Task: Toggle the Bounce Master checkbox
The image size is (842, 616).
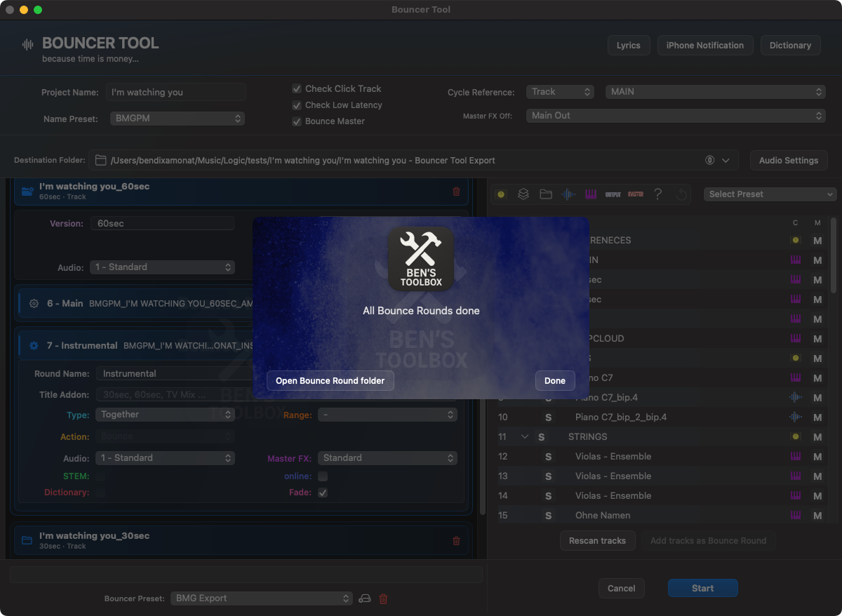Action: tap(297, 121)
